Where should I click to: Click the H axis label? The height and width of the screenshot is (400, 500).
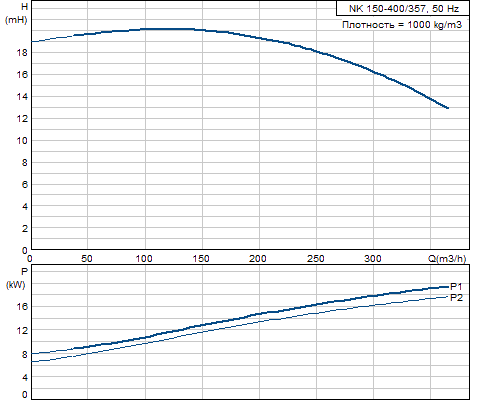click(24, 7)
